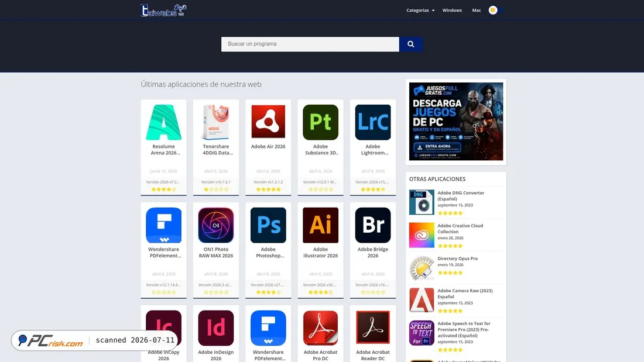The width and height of the screenshot is (644, 362).
Task: Open the Wondershare PDFelement icon dated abril 6
Action: (163, 225)
